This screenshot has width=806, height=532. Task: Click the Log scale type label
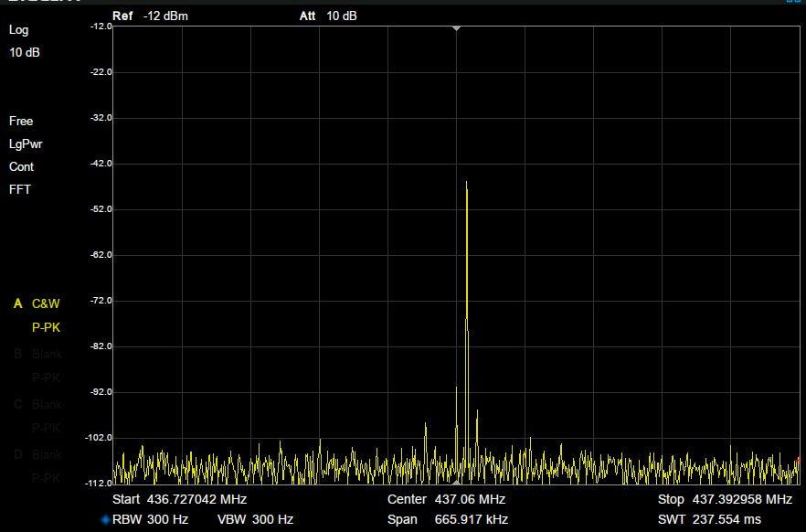pyautogui.click(x=18, y=30)
